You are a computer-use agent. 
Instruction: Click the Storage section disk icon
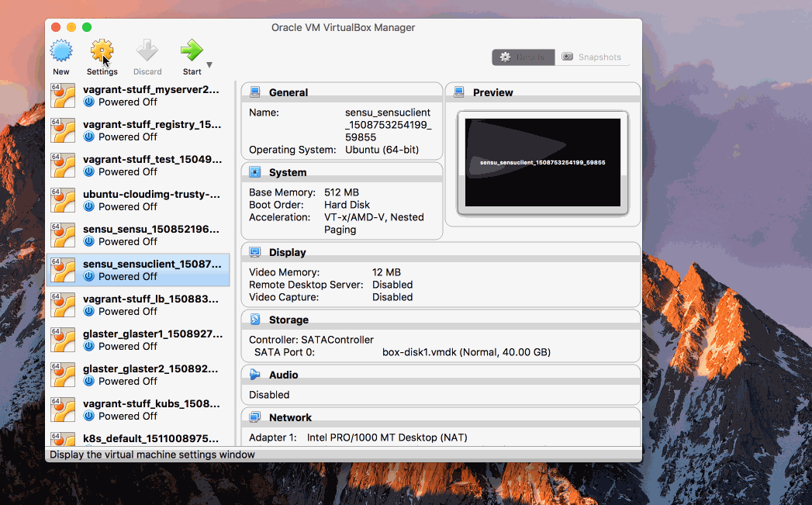pos(255,320)
